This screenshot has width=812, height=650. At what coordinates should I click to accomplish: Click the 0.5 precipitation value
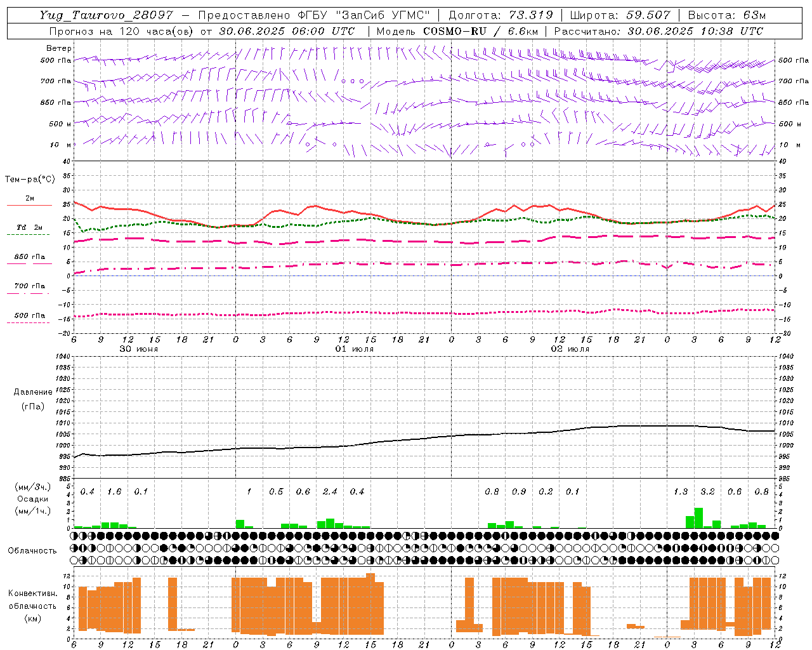[276, 492]
